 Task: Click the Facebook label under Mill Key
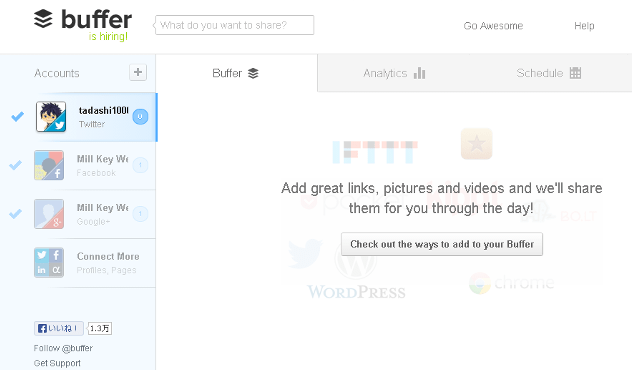[x=96, y=173]
